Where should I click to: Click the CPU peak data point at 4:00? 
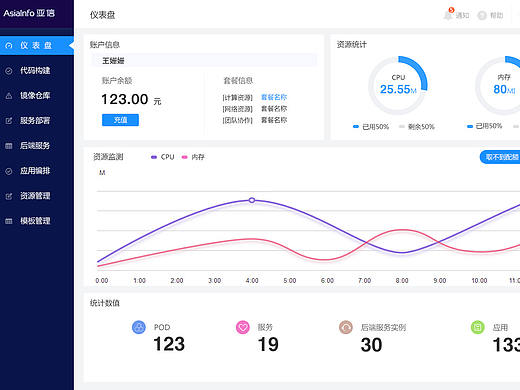[252, 200]
